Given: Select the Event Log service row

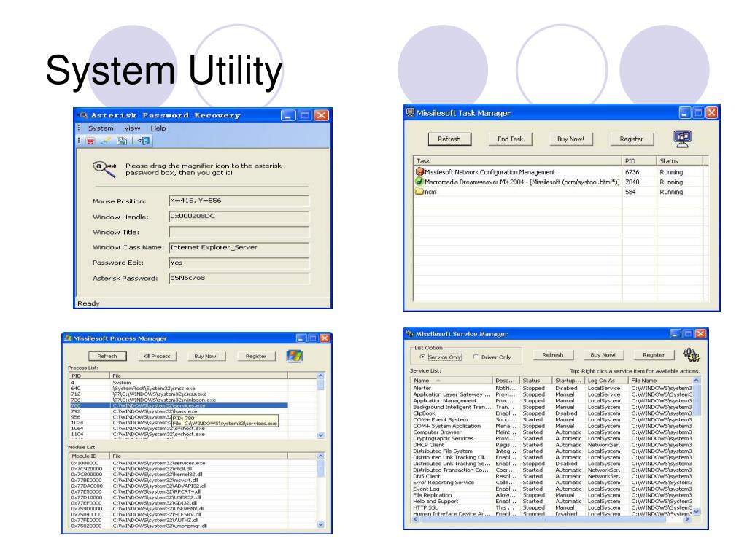Looking at the screenshot, I should (551, 489).
